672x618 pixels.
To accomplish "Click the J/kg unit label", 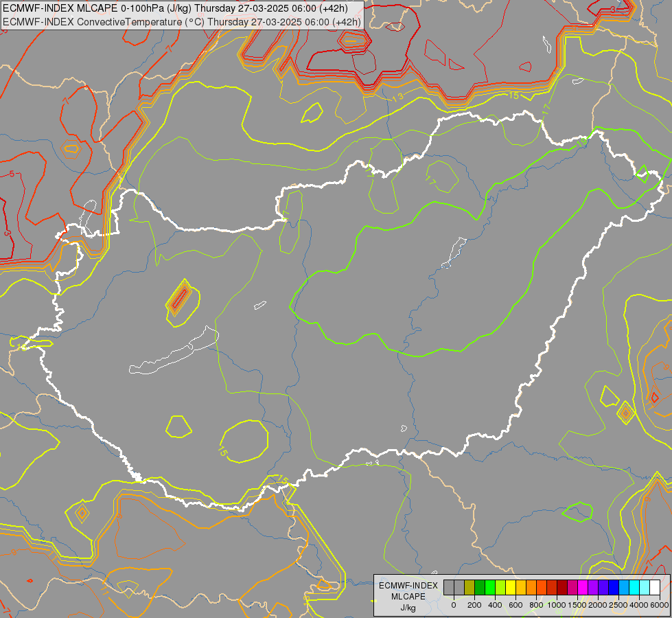I will coord(408,608).
